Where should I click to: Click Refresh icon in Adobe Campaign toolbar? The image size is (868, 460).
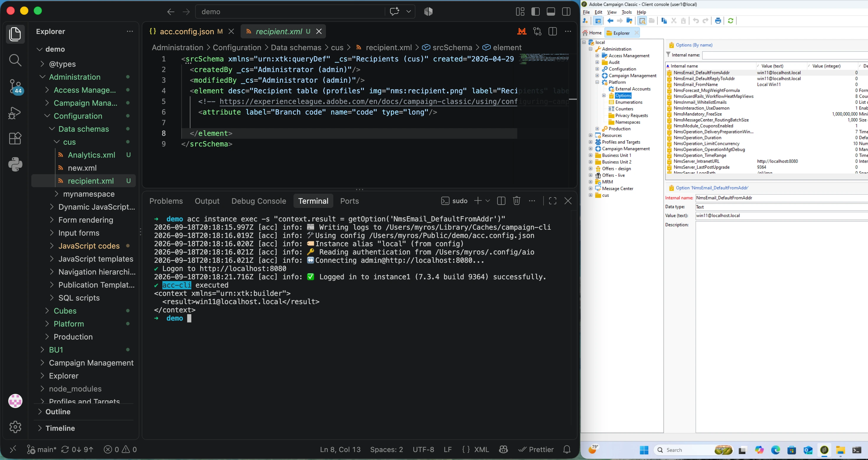[x=730, y=21]
